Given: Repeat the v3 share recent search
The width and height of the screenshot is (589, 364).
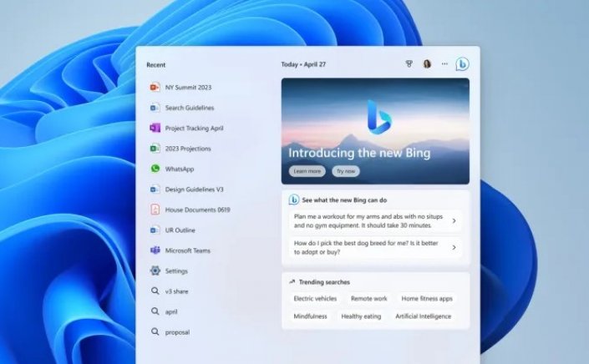Looking at the screenshot, I should point(176,291).
